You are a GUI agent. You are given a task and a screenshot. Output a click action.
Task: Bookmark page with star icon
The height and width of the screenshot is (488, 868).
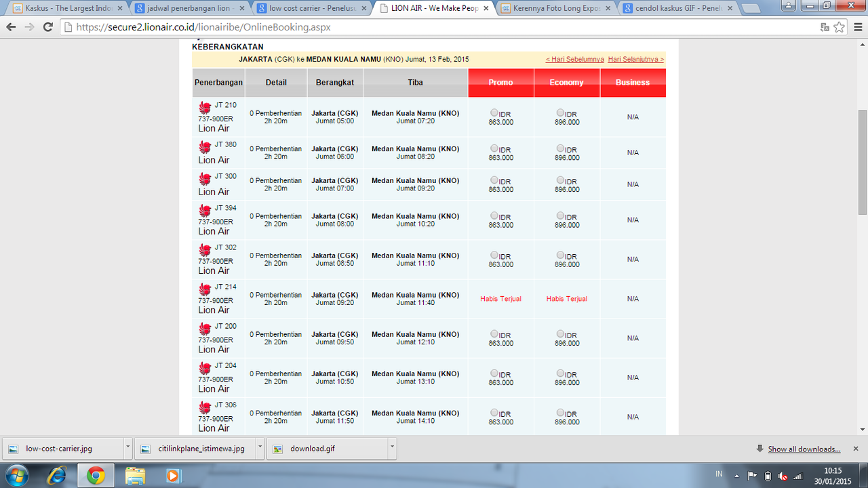(x=840, y=27)
